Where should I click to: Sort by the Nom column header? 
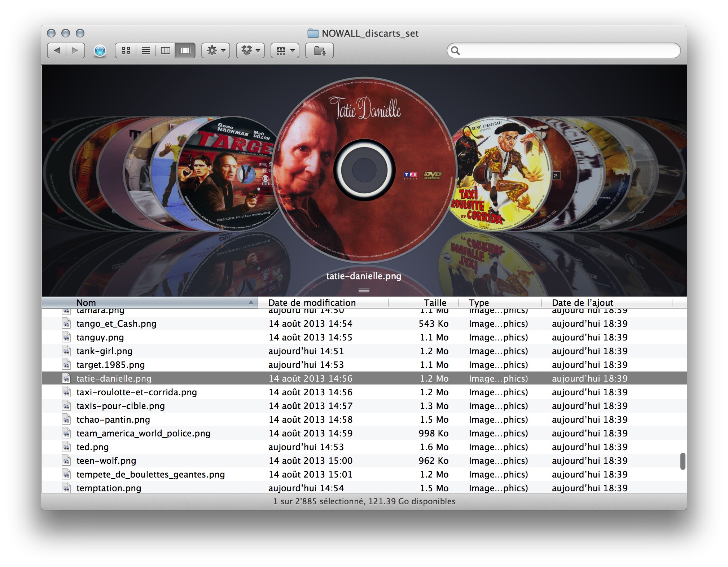(150, 303)
